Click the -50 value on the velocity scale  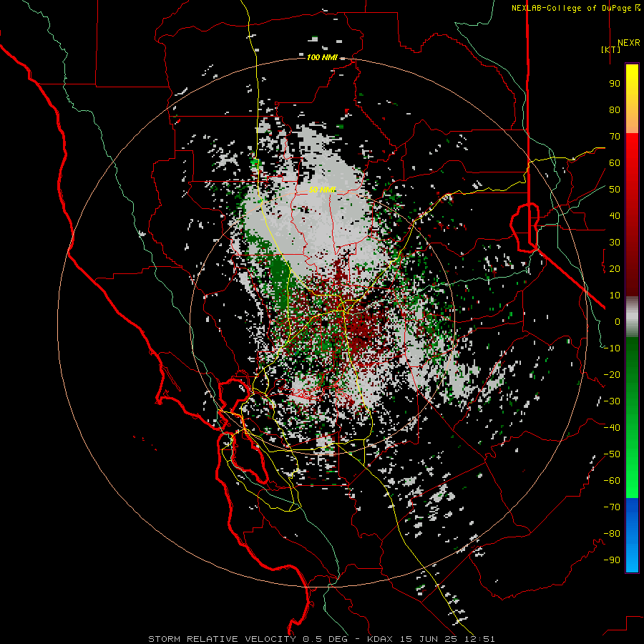coord(612,454)
